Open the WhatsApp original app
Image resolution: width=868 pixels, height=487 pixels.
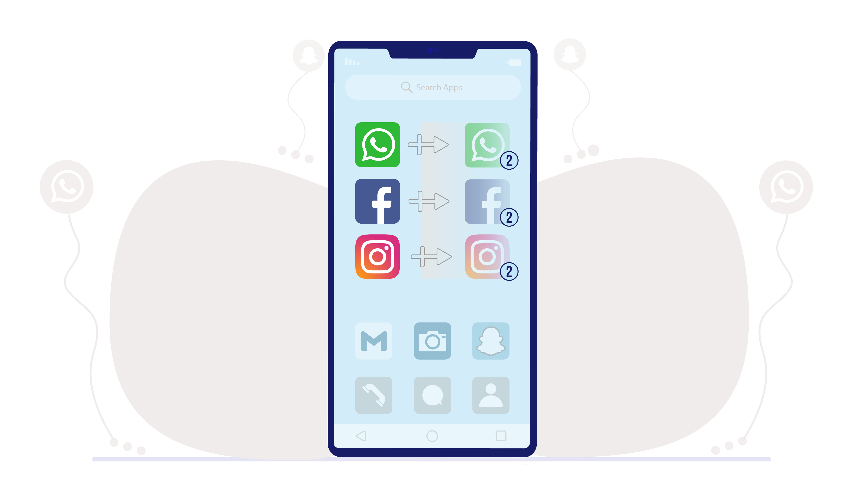click(x=378, y=145)
